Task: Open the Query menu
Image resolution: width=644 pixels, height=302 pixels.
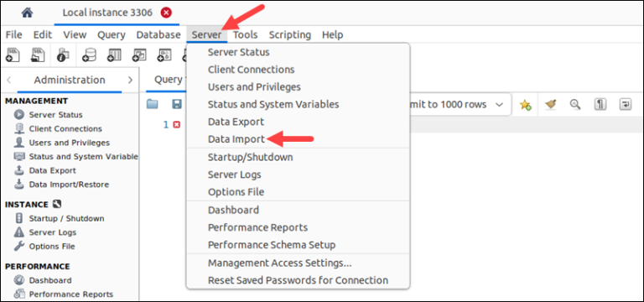Action: point(111,35)
